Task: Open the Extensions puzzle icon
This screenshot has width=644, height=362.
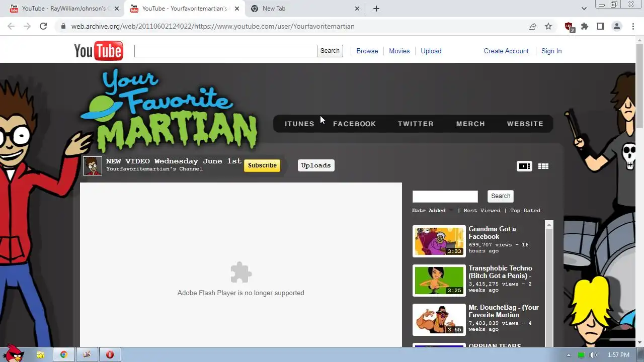Action: coord(585,26)
